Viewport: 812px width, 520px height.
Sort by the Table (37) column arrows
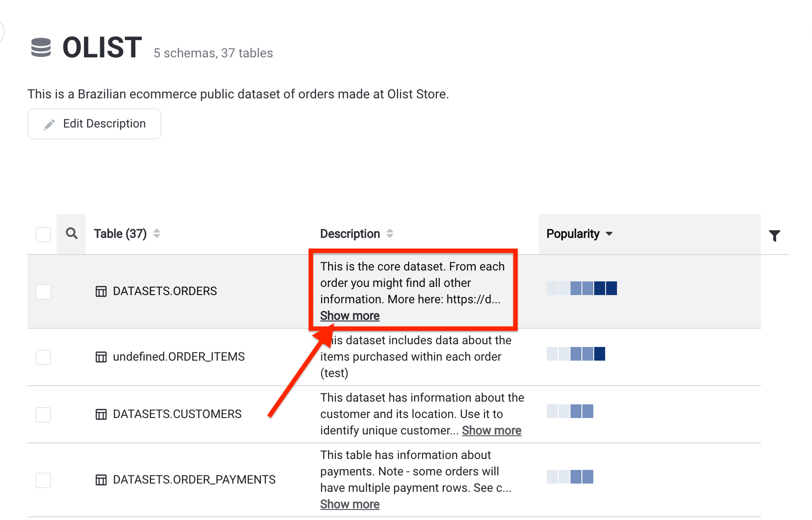157,234
